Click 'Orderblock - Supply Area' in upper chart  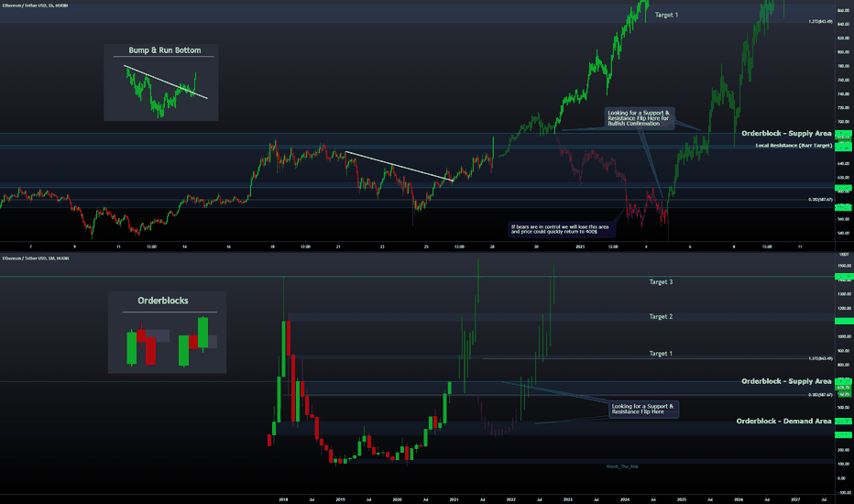click(x=786, y=134)
